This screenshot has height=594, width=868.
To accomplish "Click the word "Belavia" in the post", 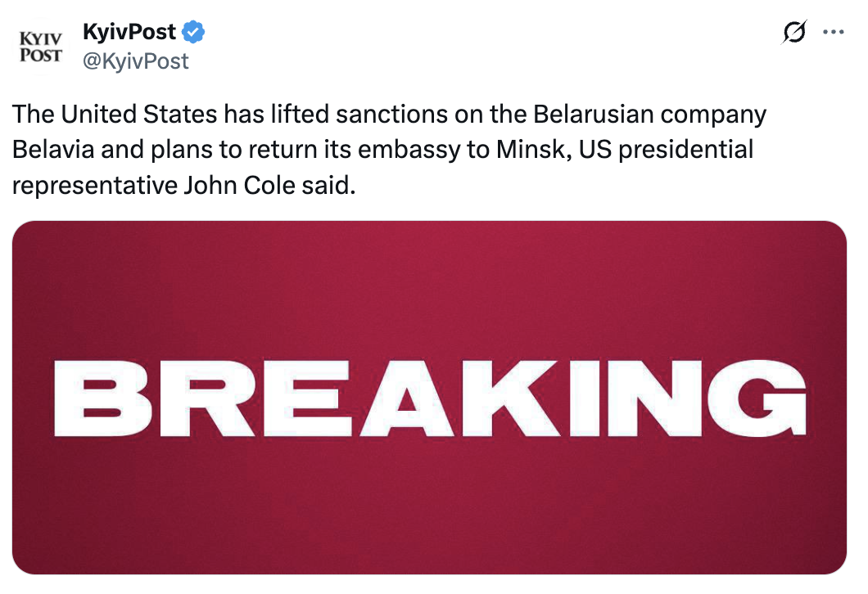I will tap(53, 150).
